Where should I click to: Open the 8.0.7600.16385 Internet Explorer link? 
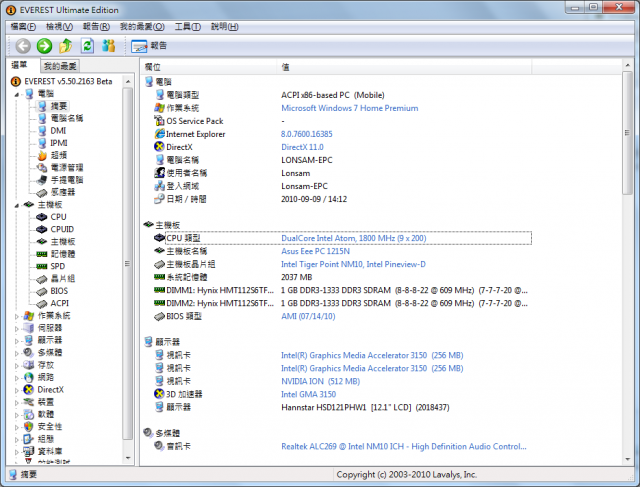(x=307, y=134)
